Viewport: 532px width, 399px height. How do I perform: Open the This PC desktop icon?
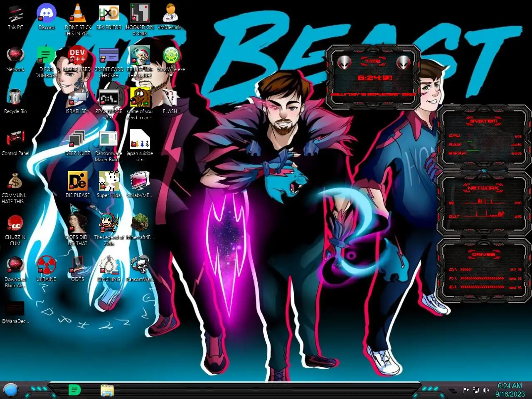[x=15, y=17]
